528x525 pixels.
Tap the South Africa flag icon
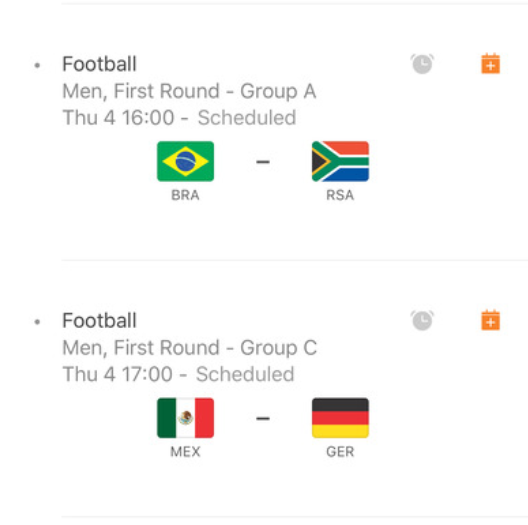[340, 161]
